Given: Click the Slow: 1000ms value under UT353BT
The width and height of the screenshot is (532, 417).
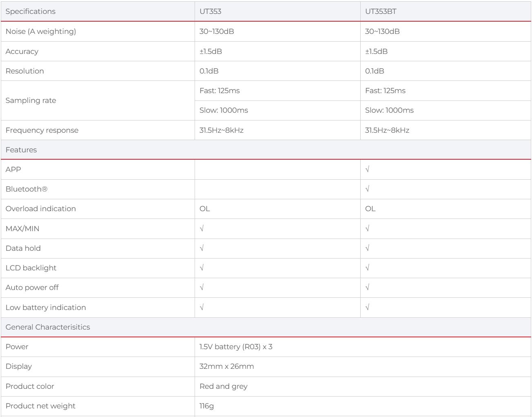Looking at the screenshot, I should (x=389, y=110).
